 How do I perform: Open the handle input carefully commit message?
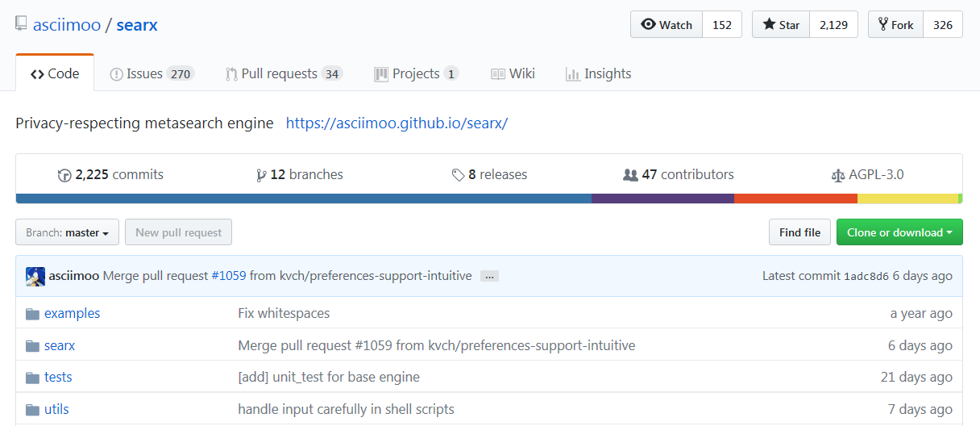[347, 409]
